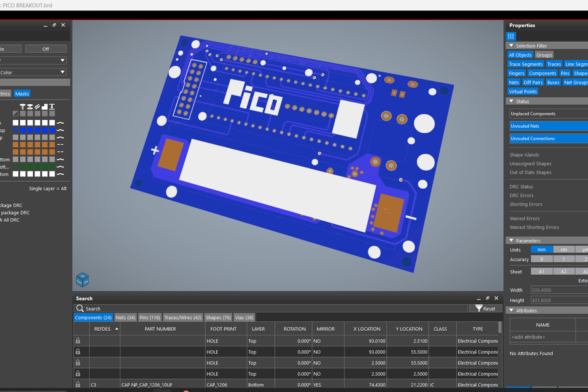588x392 pixels.
Task: Toggle the Components selection filter
Action: (542, 73)
